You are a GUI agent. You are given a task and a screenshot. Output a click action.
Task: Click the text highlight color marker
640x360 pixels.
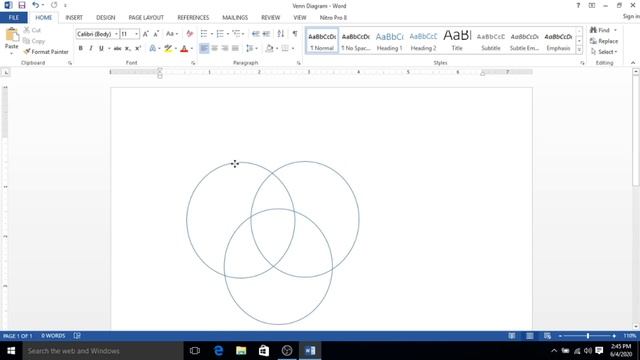point(168,49)
